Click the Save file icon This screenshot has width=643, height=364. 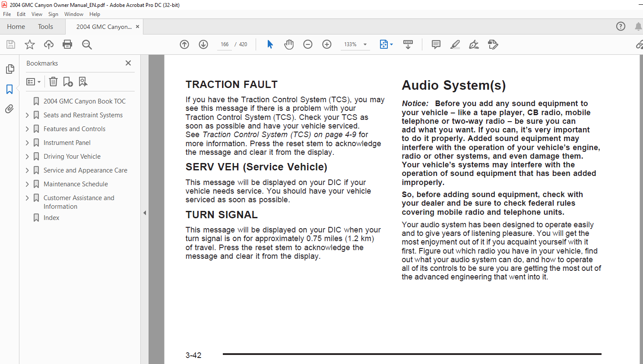11,44
